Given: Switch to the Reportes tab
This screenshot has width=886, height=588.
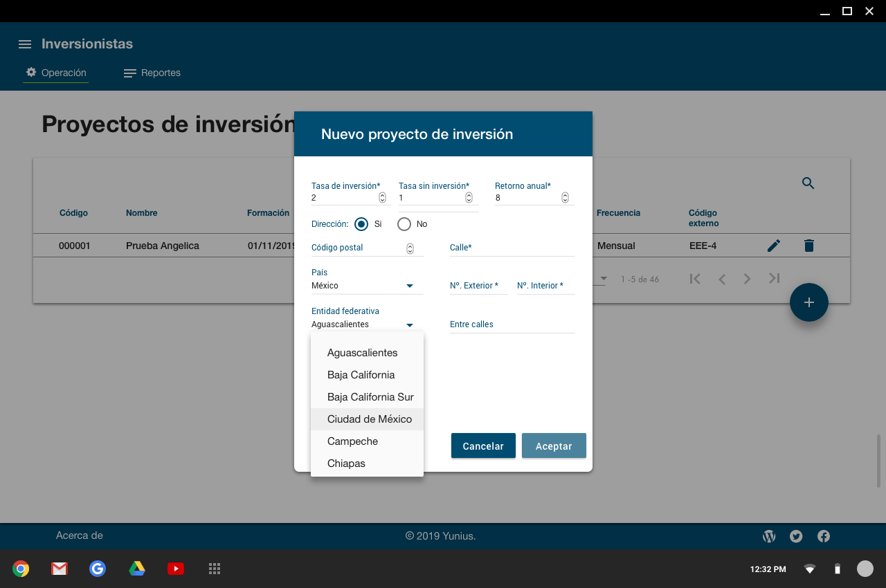Looking at the screenshot, I should click(152, 73).
